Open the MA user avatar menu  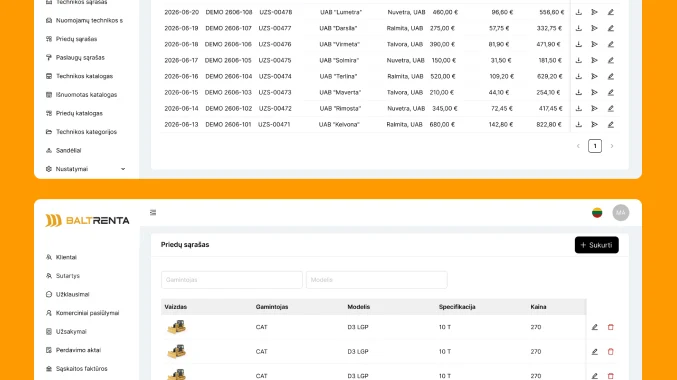621,212
